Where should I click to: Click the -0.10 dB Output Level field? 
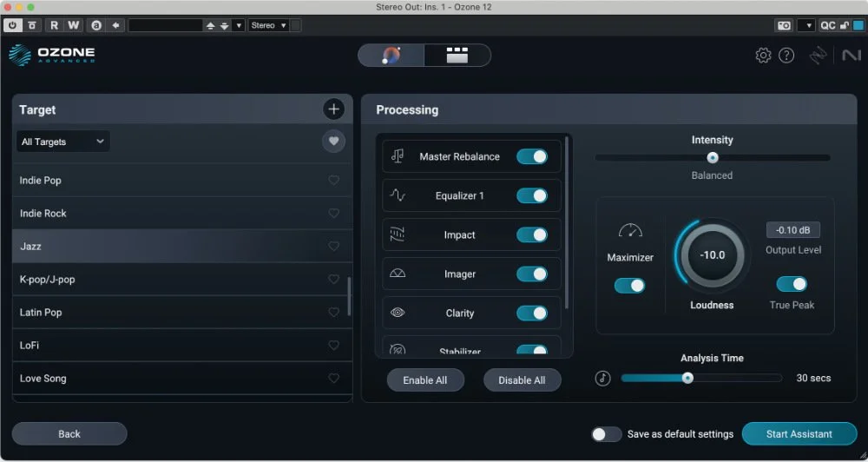coord(792,230)
